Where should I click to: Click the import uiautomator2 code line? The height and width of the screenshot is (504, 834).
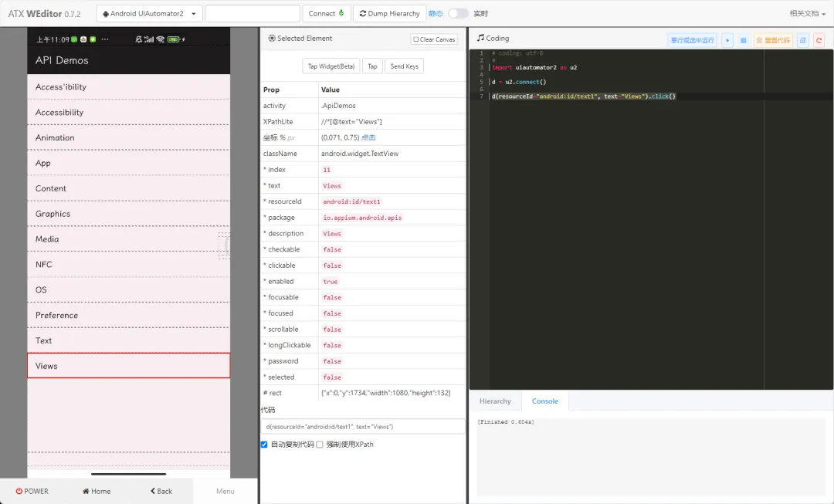(534, 67)
